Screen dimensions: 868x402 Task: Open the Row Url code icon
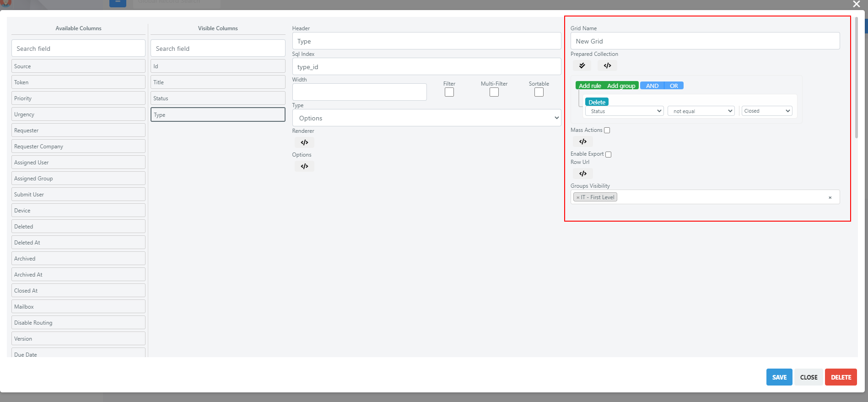pyautogui.click(x=583, y=174)
